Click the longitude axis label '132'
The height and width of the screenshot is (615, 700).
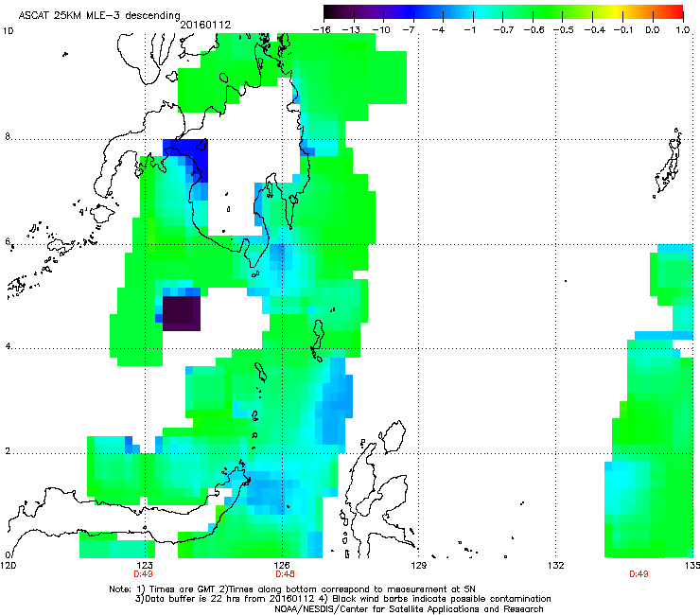point(556,566)
